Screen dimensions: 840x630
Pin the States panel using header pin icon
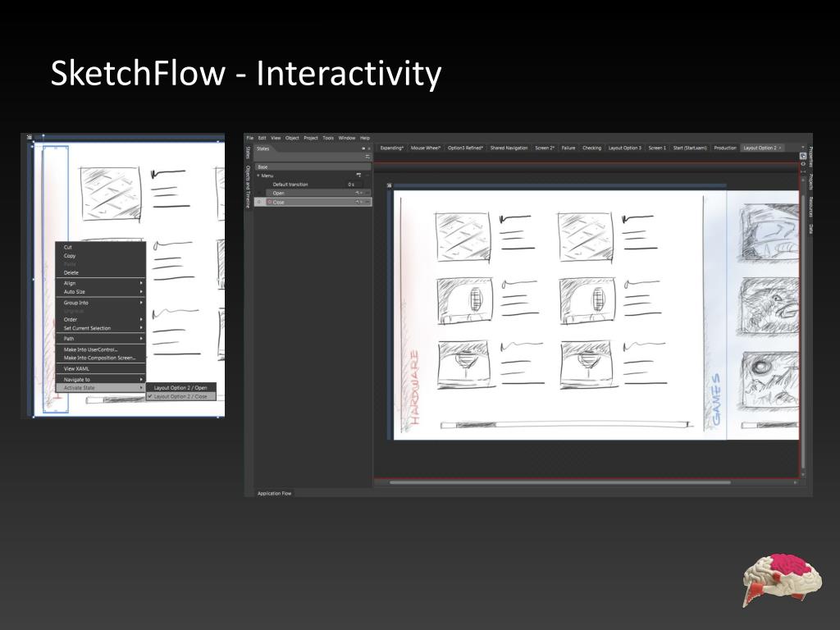click(x=363, y=148)
